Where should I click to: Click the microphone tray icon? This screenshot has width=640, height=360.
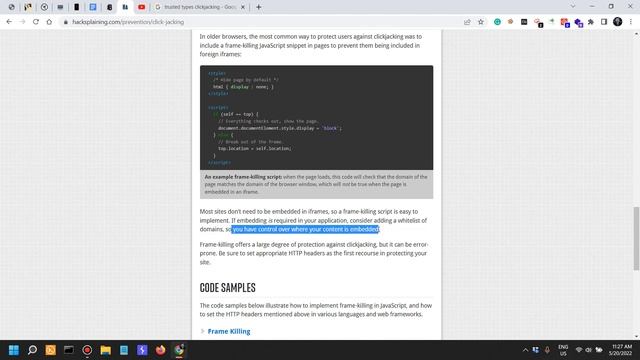[547, 350]
